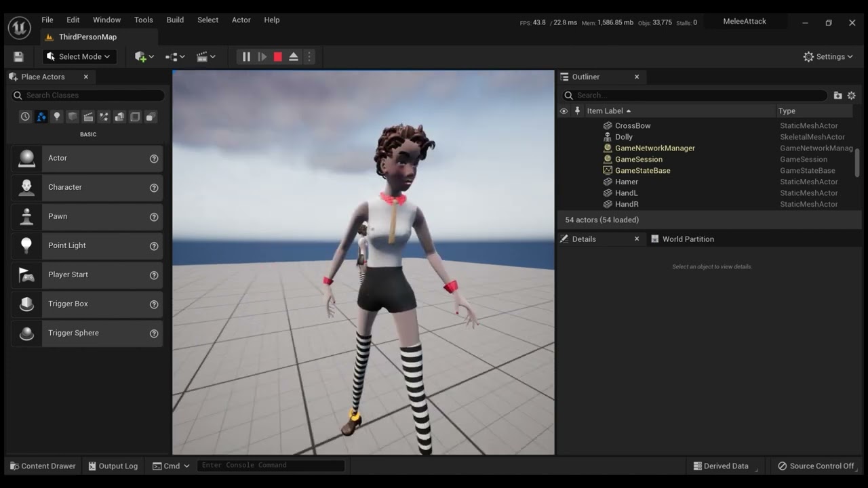Open help for Trigger Sphere entry
868x488 pixels.
pos(154,333)
